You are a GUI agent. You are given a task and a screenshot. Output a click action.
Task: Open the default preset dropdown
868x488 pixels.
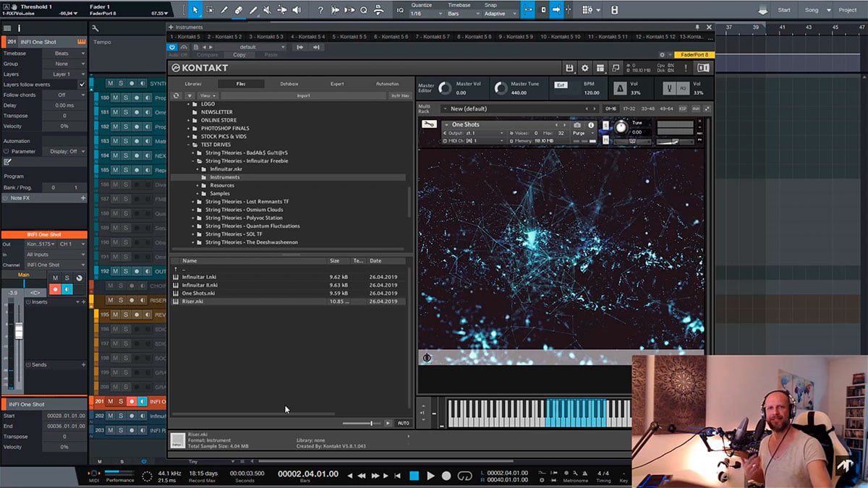pos(251,47)
